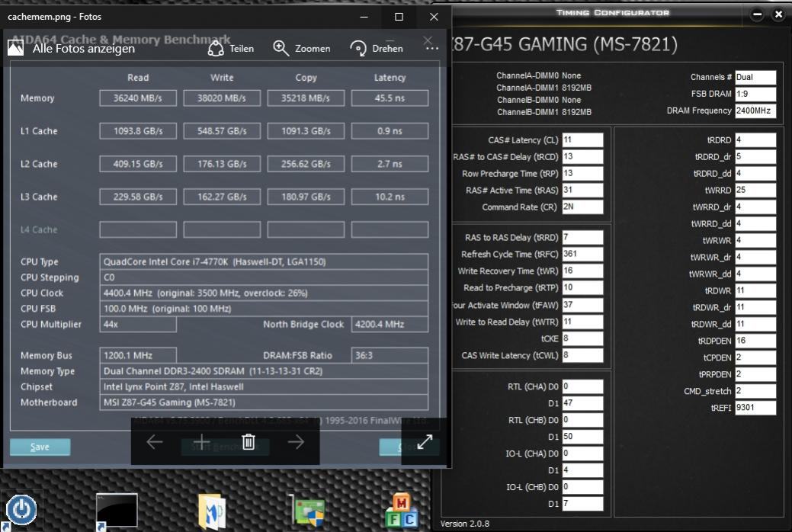The width and height of the screenshot is (792, 532).
Task: Click the '38020 MB/s' memory write value
Action: (x=222, y=98)
